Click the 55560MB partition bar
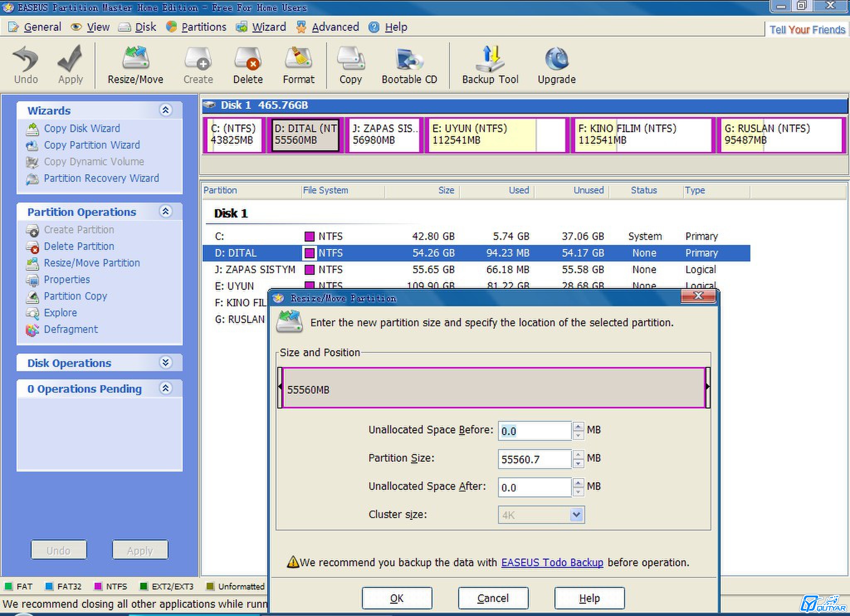 tap(494, 388)
